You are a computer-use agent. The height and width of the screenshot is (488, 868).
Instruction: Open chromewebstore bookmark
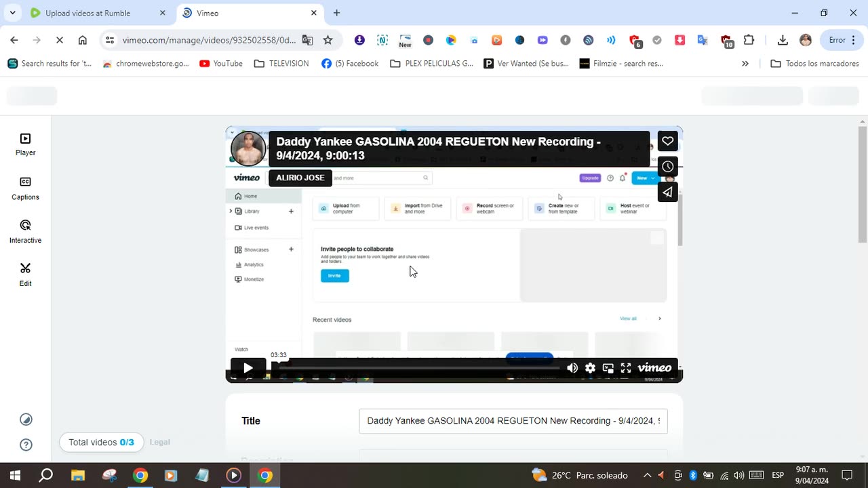(146, 64)
